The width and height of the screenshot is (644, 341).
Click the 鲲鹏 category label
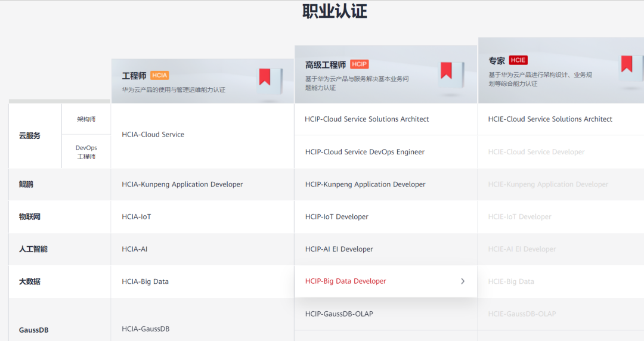click(x=26, y=184)
